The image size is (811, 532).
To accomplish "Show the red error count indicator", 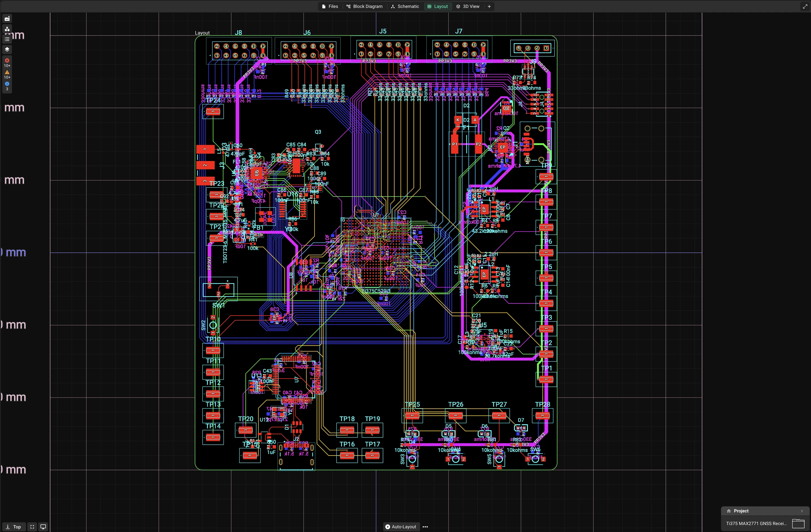I will tap(7, 63).
